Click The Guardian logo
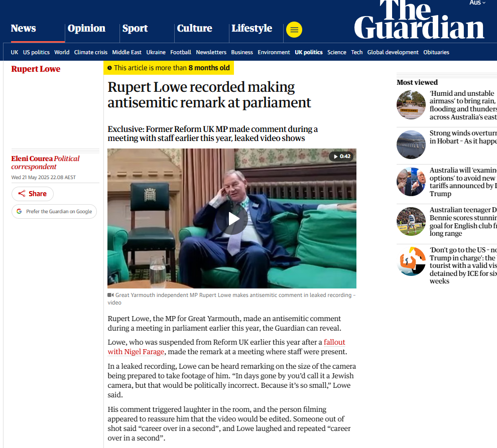 tap(419, 20)
